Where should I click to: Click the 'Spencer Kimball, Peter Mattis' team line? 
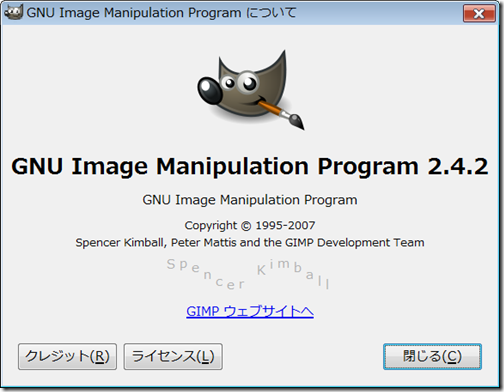(250, 243)
